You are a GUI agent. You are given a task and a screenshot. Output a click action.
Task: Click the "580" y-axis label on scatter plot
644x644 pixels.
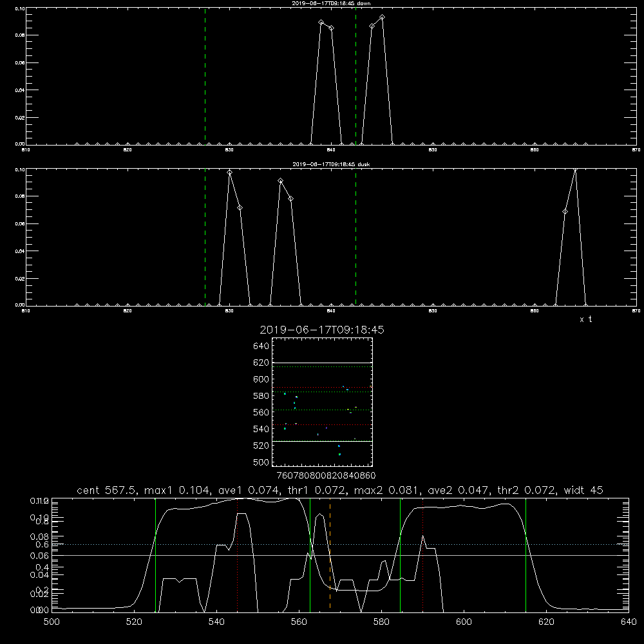click(x=261, y=396)
